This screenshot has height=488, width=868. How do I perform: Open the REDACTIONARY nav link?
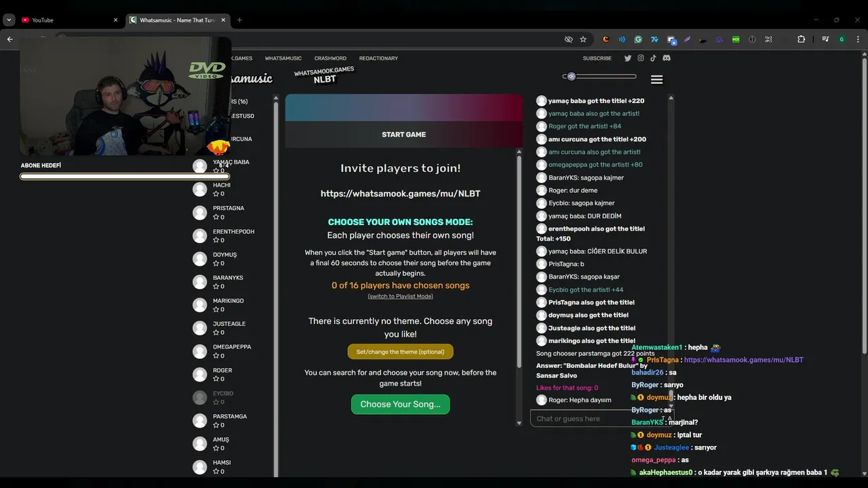tap(378, 58)
